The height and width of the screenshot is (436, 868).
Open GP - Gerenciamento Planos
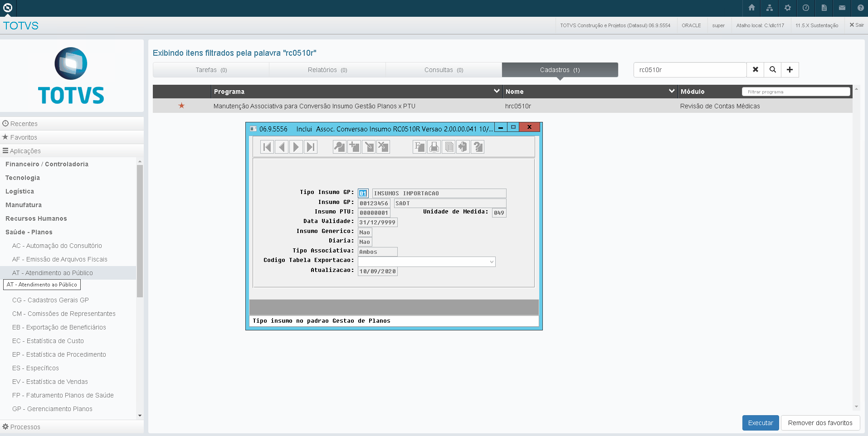pos(52,409)
